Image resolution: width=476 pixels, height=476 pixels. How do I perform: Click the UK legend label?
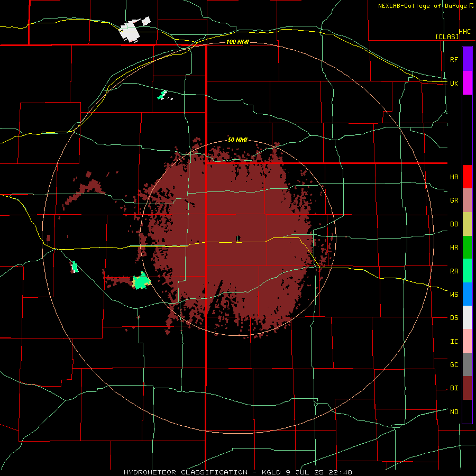(x=454, y=83)
